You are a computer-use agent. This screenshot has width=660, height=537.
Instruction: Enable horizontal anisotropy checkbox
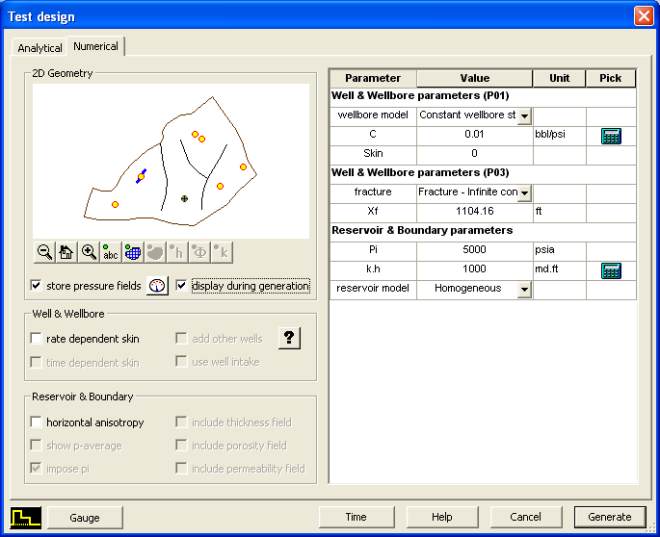(x=37, y=423)
